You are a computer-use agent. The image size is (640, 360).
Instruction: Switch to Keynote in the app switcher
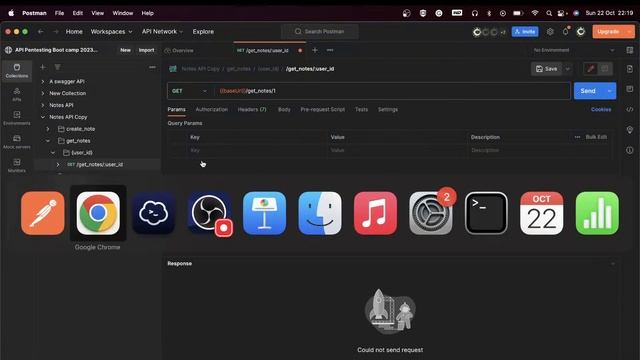click(264, 213)
